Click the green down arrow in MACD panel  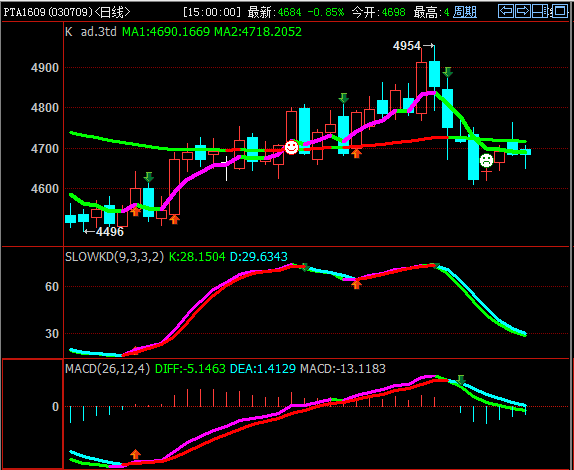[x=461, y=380]
